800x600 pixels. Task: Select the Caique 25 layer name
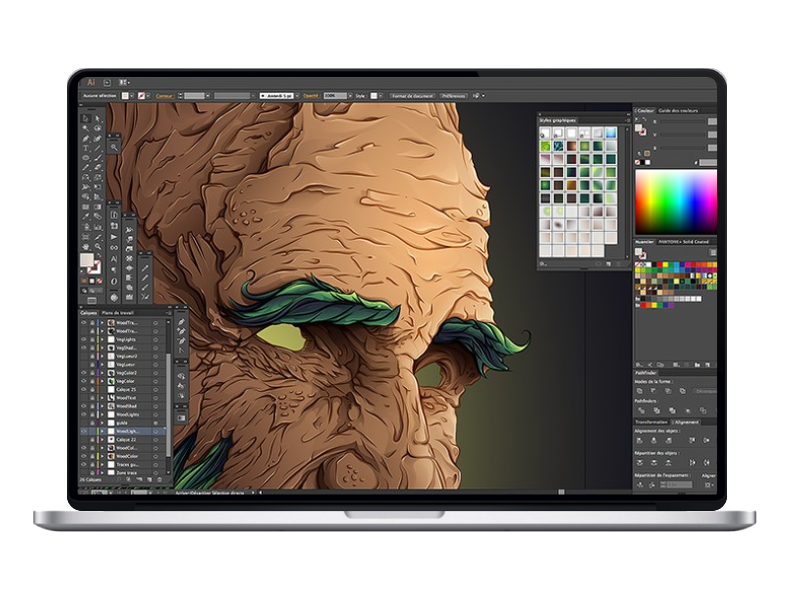coord(126,389)
